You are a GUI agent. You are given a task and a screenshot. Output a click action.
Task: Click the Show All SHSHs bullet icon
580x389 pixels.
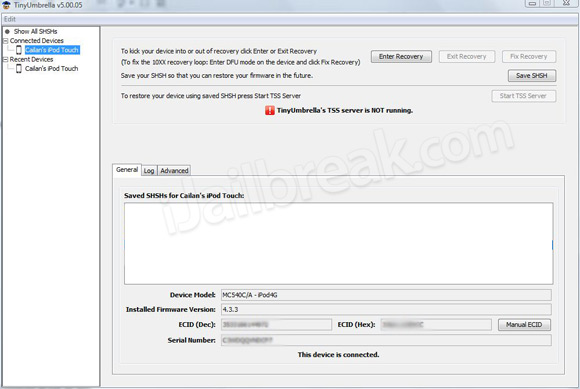tap(7, 31)
